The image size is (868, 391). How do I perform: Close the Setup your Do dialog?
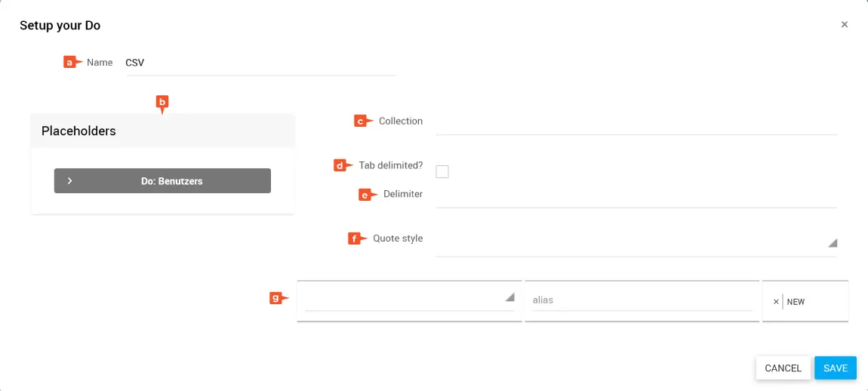[x=845, y=25]
